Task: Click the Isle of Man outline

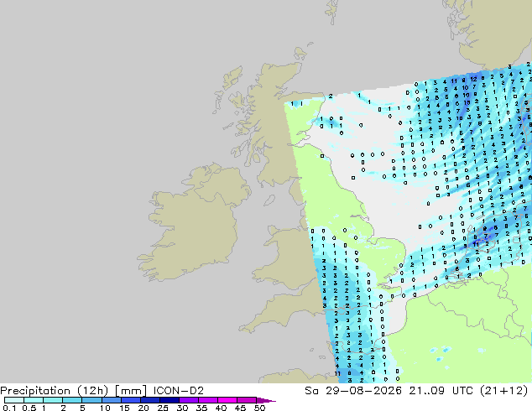Action: tap(269, 200)
